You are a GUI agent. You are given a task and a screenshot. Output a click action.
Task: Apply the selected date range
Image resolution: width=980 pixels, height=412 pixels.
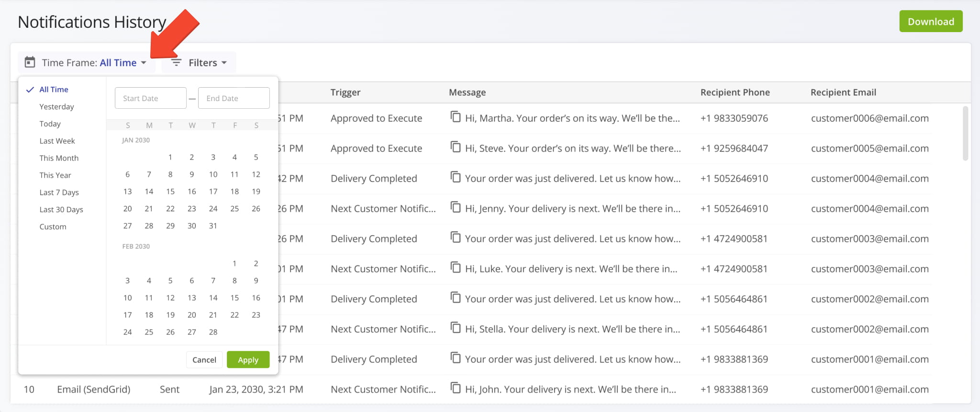(x=248, y=360)
